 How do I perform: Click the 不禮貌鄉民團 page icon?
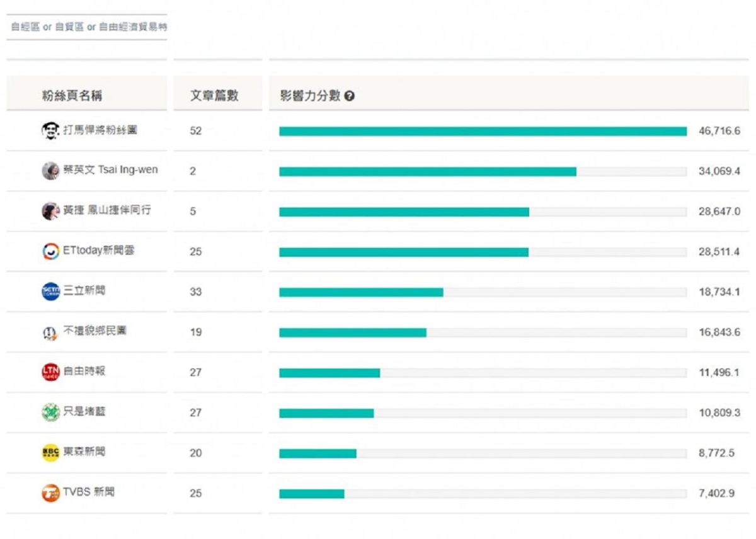coord(50,332)
